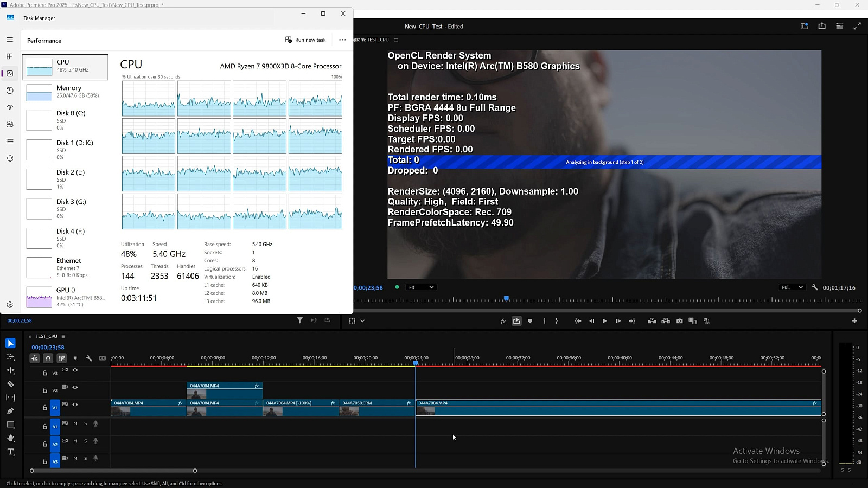Select Memory in Performance list
This screenshot has width=868, height=488.
[65, 92]
